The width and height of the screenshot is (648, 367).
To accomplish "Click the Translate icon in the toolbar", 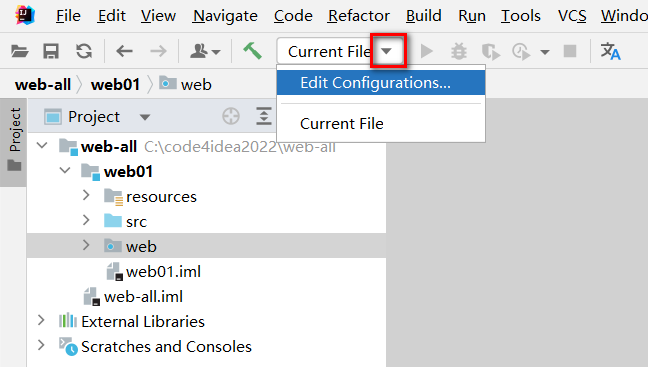I will (610, 51).
